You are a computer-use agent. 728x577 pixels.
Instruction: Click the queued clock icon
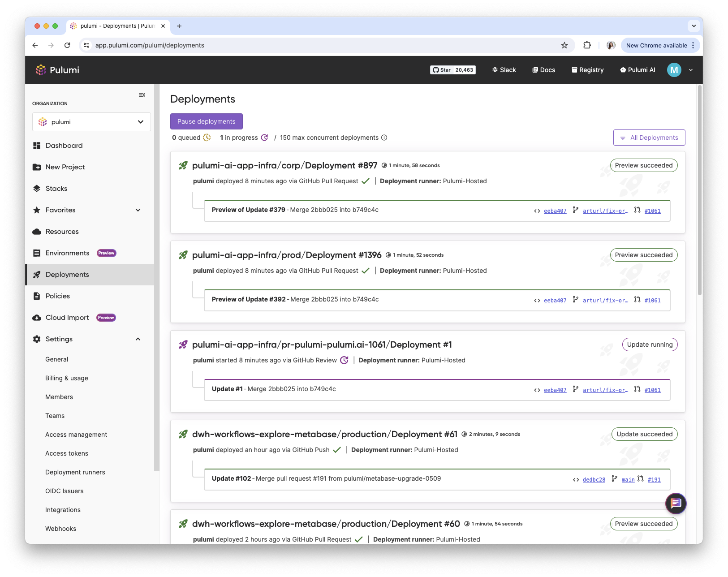pos(207,138)
